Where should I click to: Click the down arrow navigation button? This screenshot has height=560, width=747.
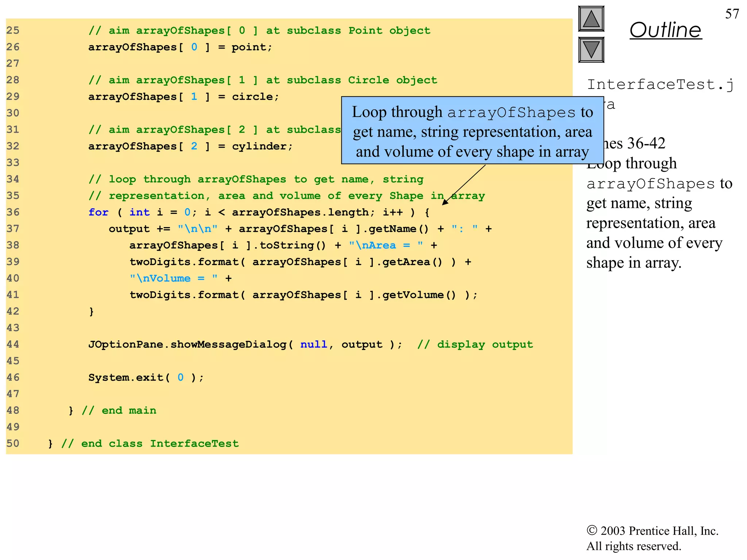coord(591,50)
